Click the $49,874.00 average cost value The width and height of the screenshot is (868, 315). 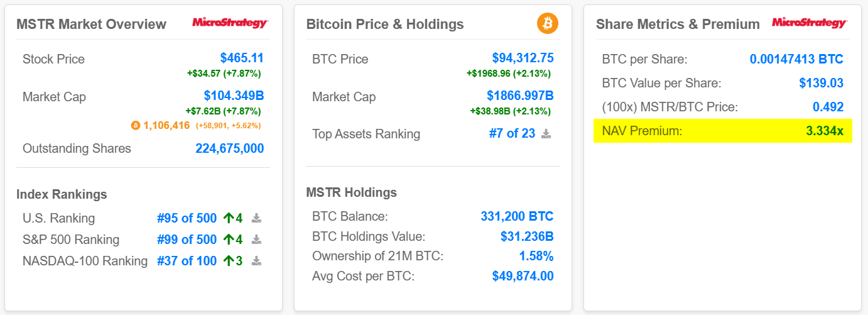tap(523, 276)
